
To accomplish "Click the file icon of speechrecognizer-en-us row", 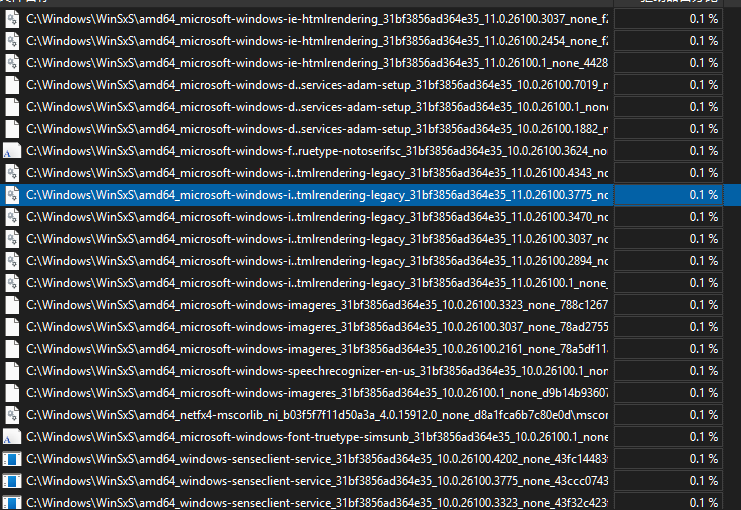I will point(12,370).
